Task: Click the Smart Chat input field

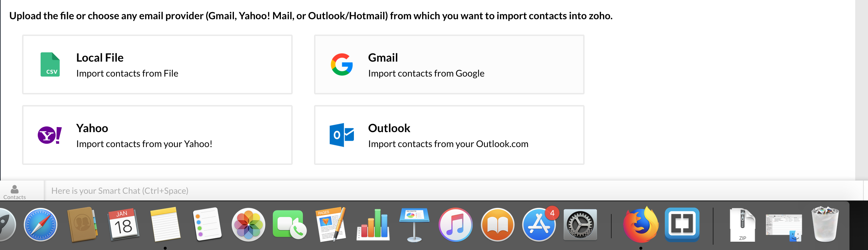Action: pyautogui.click(x=249, y=191)
